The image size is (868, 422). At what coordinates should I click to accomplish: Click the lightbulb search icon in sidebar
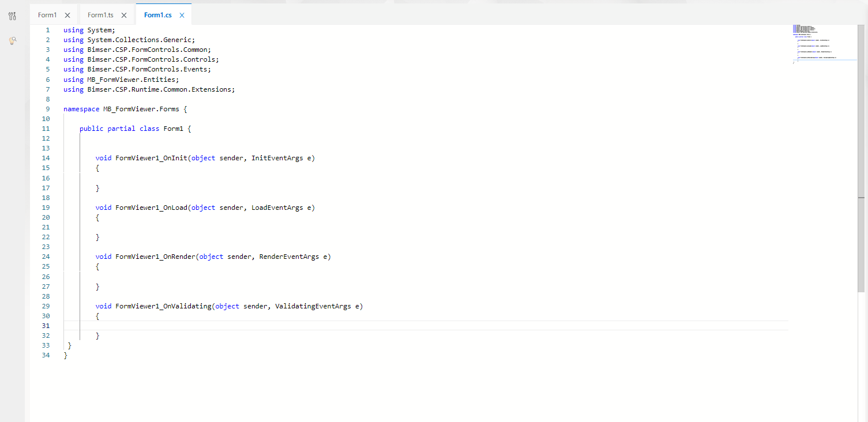12,40
